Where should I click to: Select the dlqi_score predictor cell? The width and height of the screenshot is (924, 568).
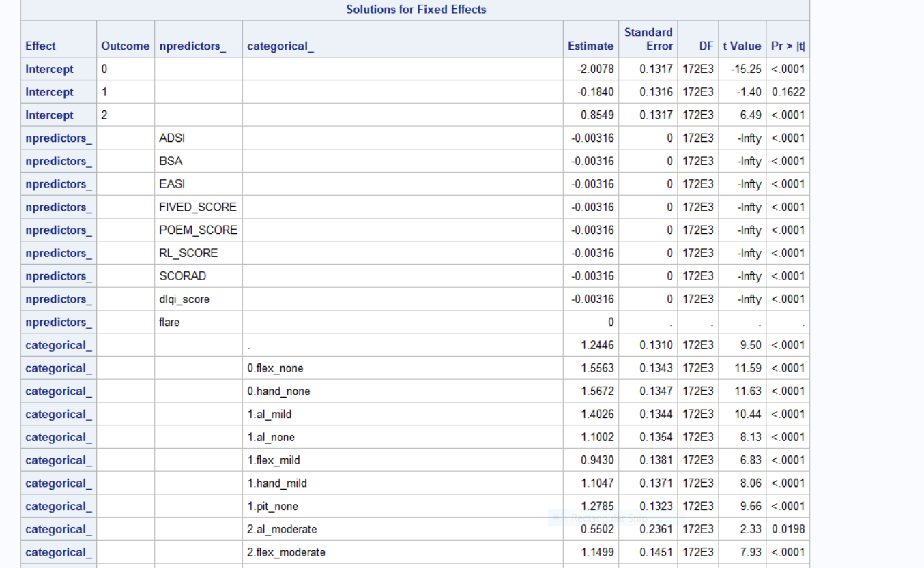pos(184,299)
